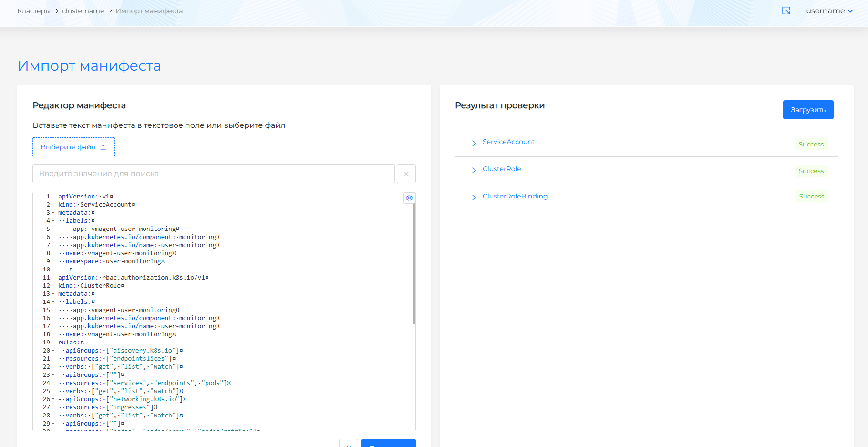
Task: Expand the ClusterRole result chevron
Action: pos(474,170)
